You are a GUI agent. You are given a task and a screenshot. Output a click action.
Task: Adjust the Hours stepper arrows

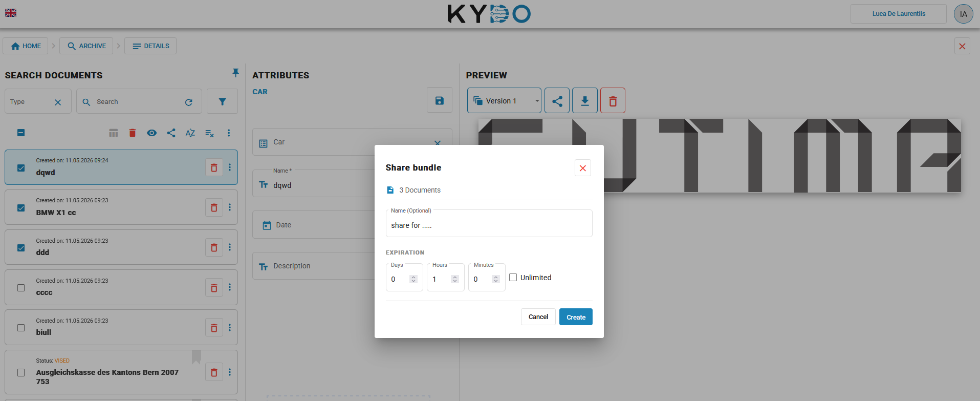[454, 279]
